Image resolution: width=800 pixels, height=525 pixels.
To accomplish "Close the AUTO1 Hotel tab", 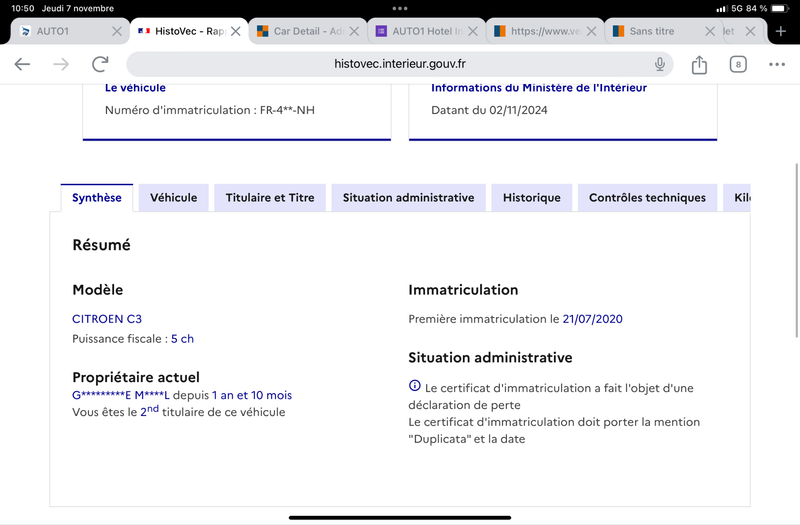I will (473, 31).
